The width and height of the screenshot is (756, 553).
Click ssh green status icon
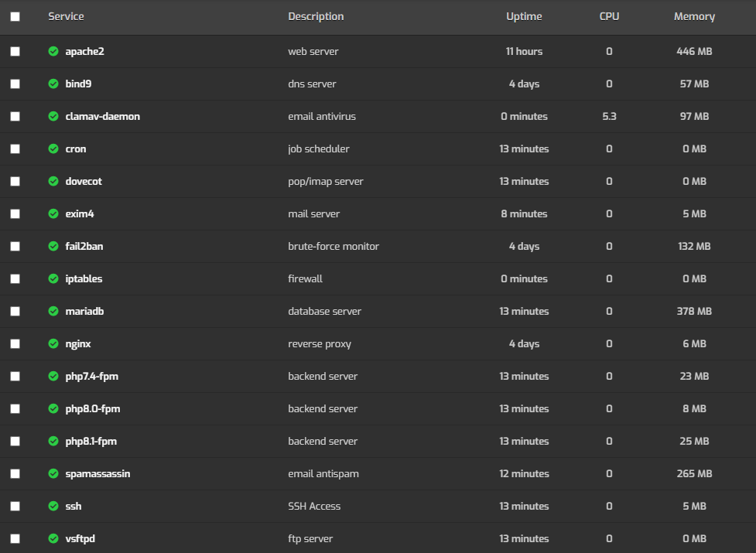pos(53,506)
